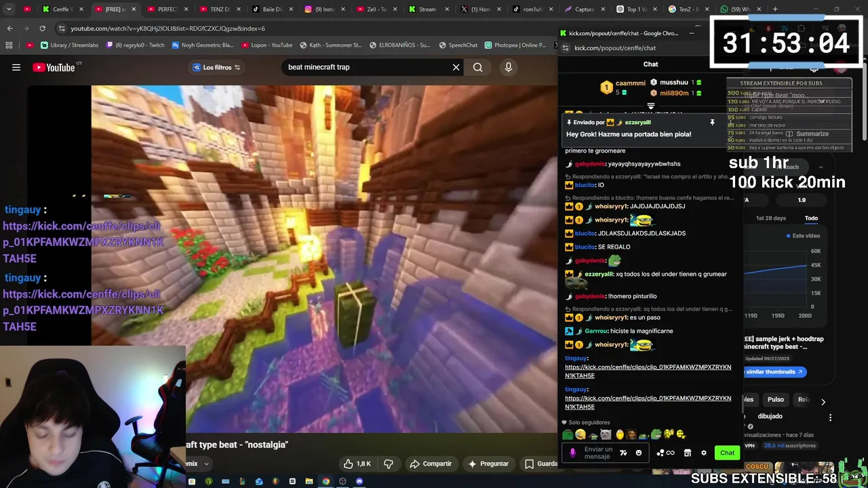Select the Pulso chip
The height and width of the screenshot is (488, 868).
pyautogui.click(x=775, y=399)
